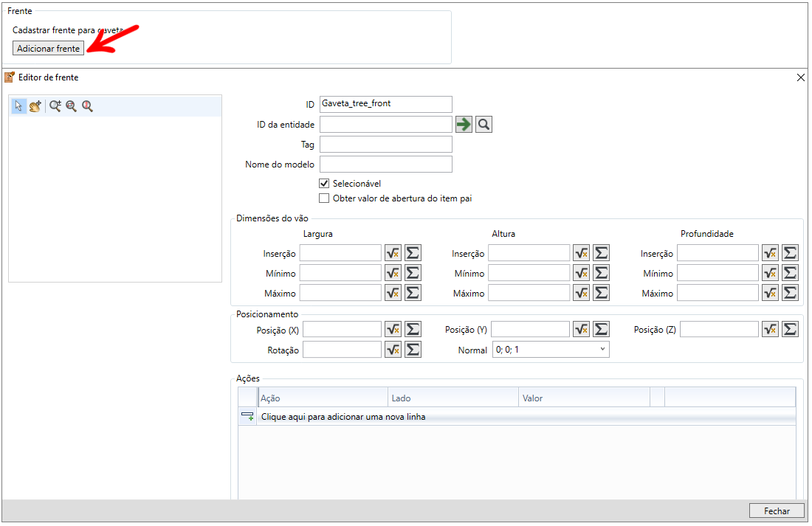
Task: Open the Normal dropdown showing 0; 0; 1
Action: [x=551, y=350]
